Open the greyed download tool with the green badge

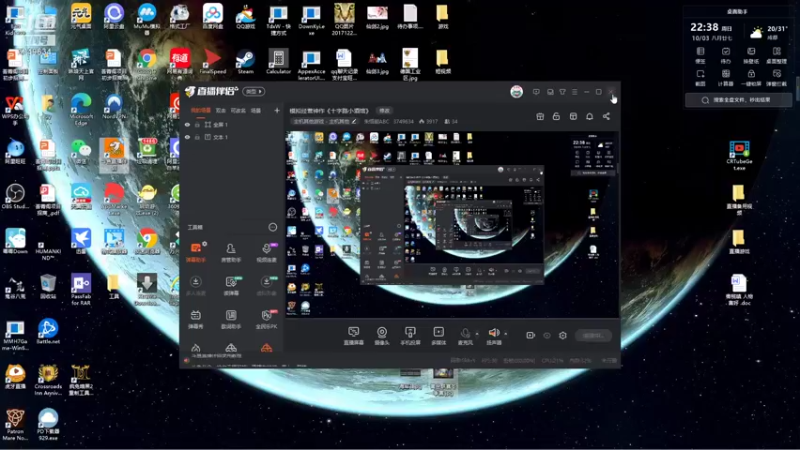coord(266,286)
